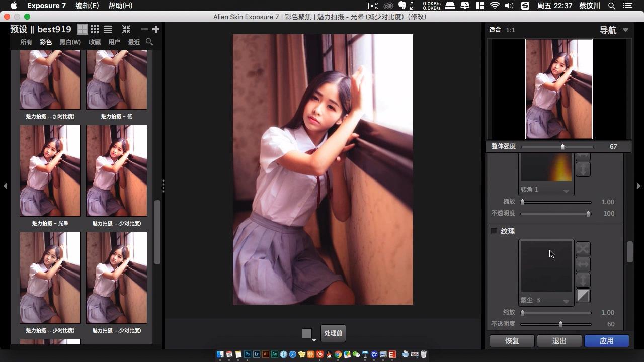
Task: Toggle the gray preview background square
Action: 307,333
